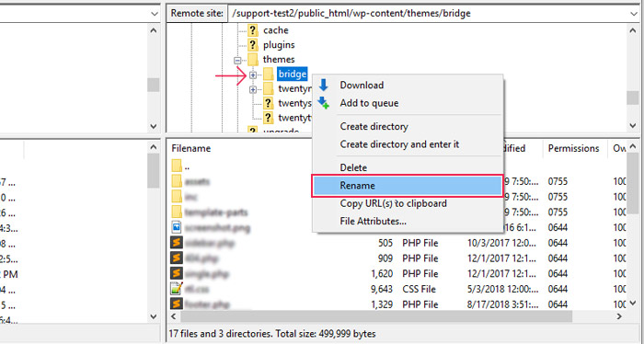Click the folder icon of the third 0755 row
The width and height of the screenshot is (644, 344).
click(177, 212)
